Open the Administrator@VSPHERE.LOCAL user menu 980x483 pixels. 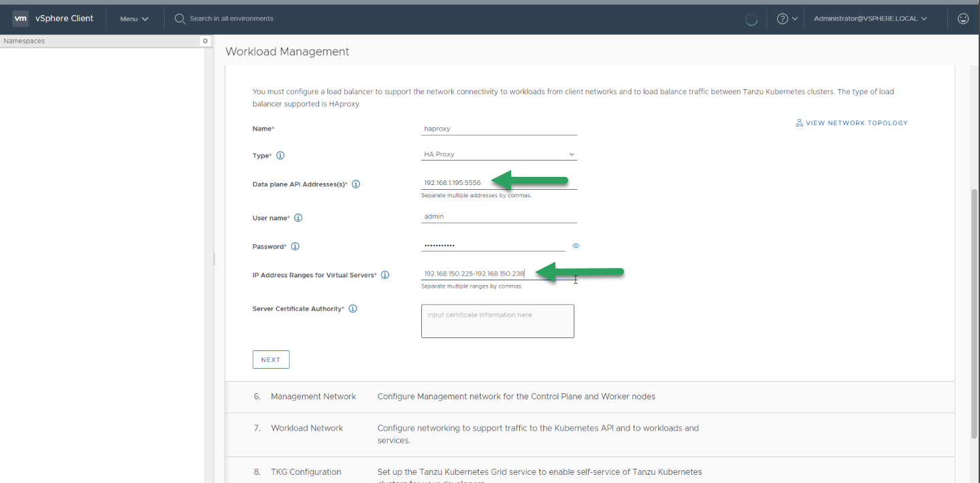pos(870,19)
